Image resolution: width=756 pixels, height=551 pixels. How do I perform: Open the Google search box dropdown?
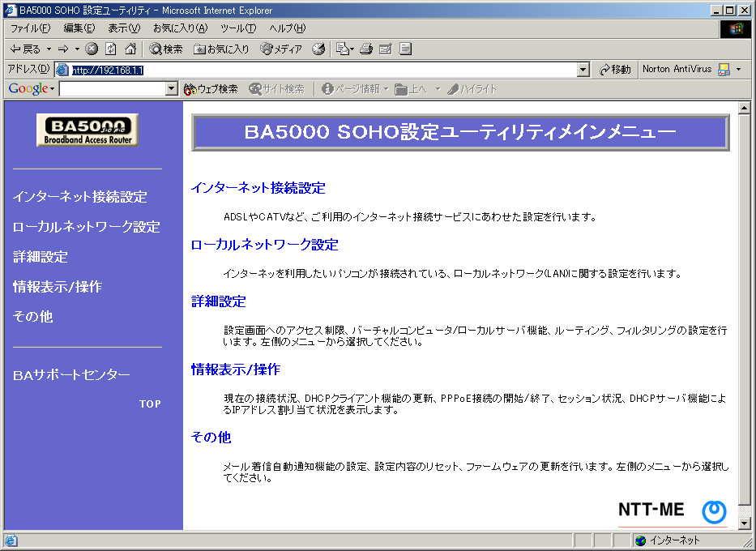point(171,89)
